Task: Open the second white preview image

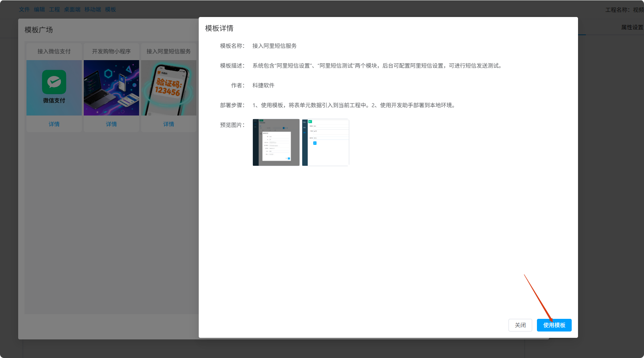Action: pyautogui.click(x=326, y=142)
